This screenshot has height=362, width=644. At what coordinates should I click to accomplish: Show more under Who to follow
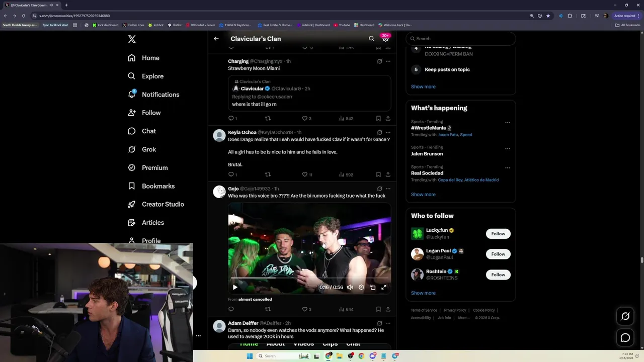(x=423, y=293)
